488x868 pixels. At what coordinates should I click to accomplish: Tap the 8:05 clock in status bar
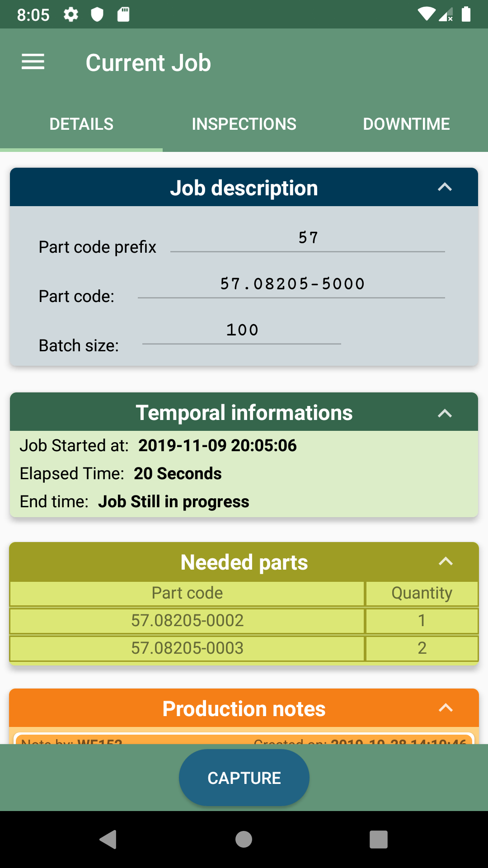[x=33, y=15]
